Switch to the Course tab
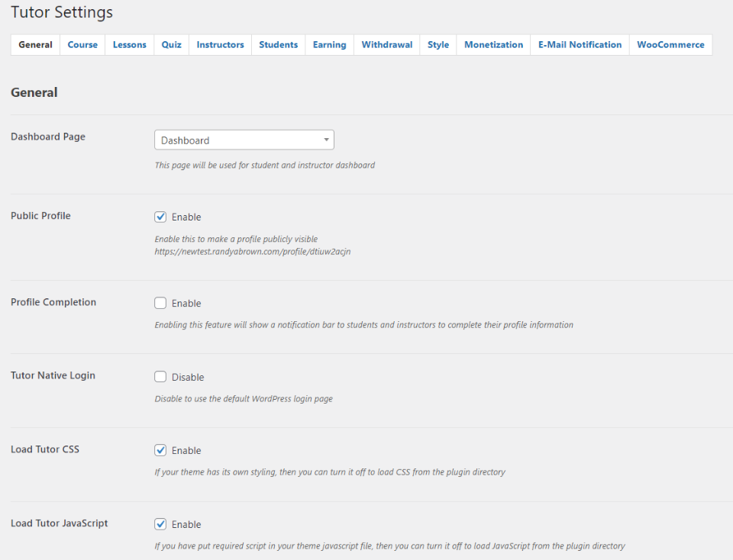The image size is (733, 560). pyautogui.click(x=82, y=45)
